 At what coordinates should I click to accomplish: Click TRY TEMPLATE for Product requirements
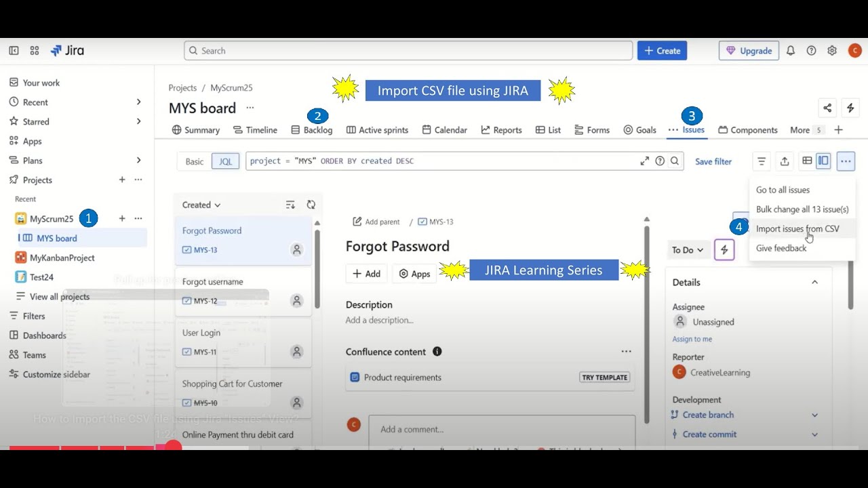click(604, 378)
